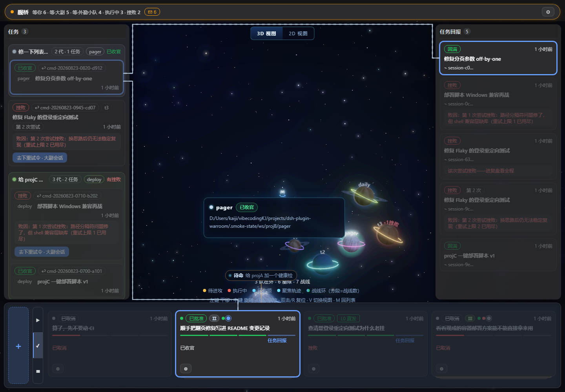Click the session-c0... label in the first report

point(459,68)
